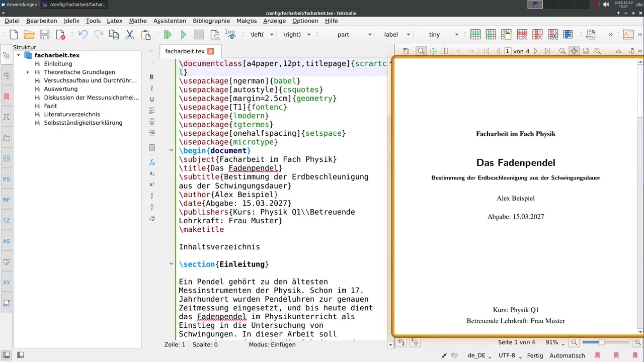Go to the next PDF page arrow
644x362 pixels.
535,51
